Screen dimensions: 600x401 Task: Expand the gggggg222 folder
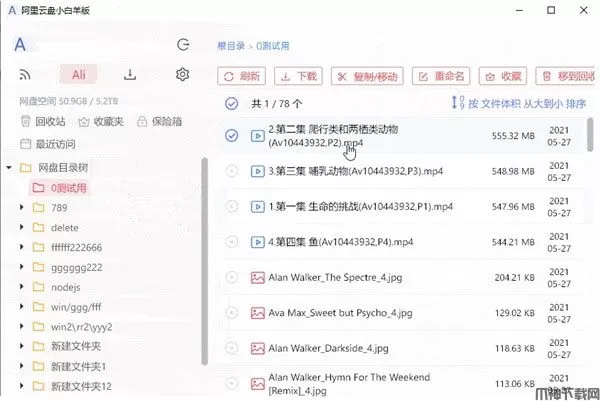21,267
